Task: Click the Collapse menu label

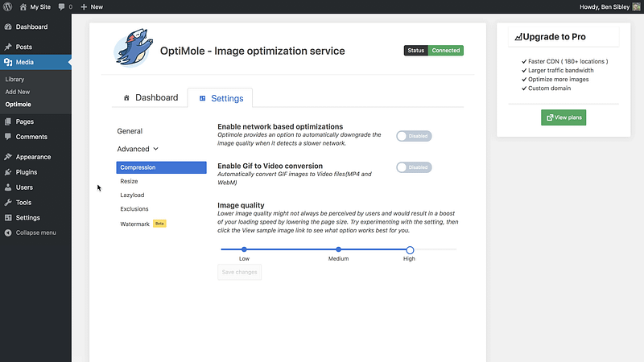Action: (x=35, y=232)
